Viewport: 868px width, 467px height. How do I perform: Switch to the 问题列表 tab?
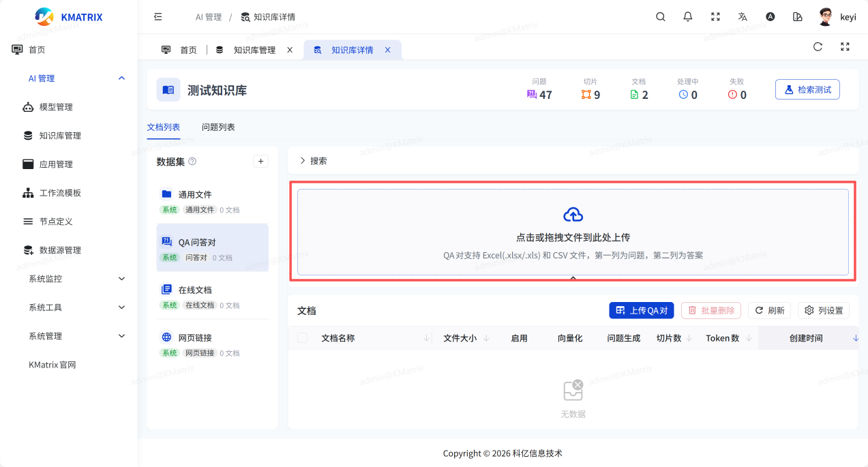pyautogui.click(x=218, y=127)
